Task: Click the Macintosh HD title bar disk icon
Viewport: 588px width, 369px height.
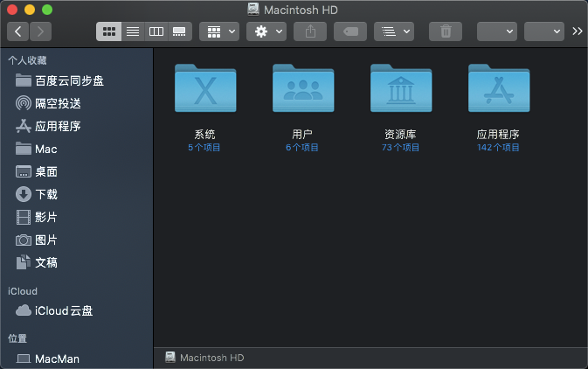Action: click(253, 10)
